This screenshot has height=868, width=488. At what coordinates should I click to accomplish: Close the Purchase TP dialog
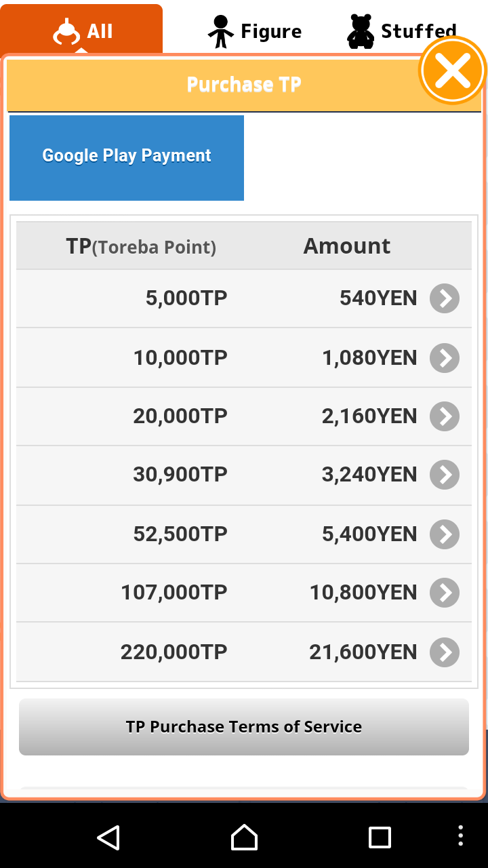[x=453, y=71]
